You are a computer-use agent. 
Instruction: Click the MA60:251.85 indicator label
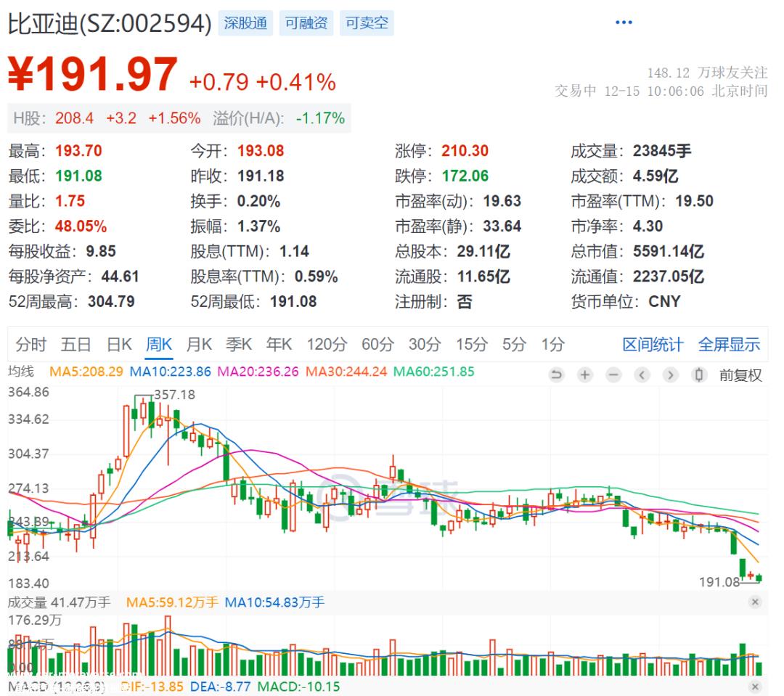tap(434, 372)
